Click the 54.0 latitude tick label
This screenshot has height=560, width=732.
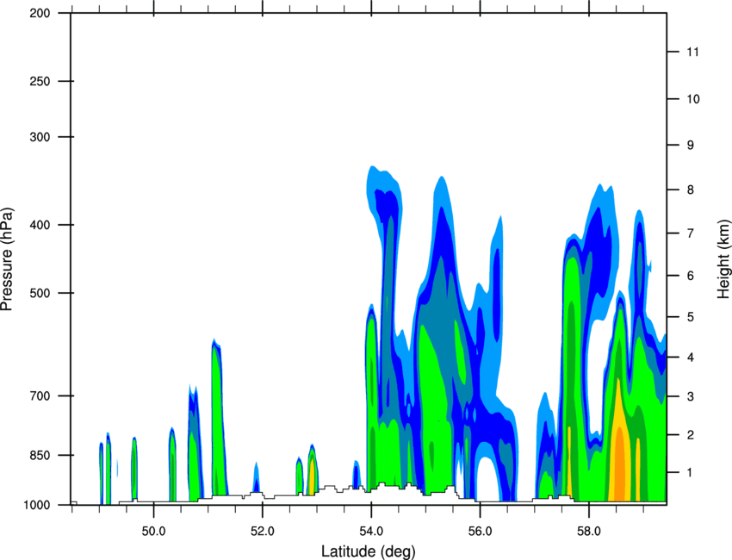click(371, 532)
